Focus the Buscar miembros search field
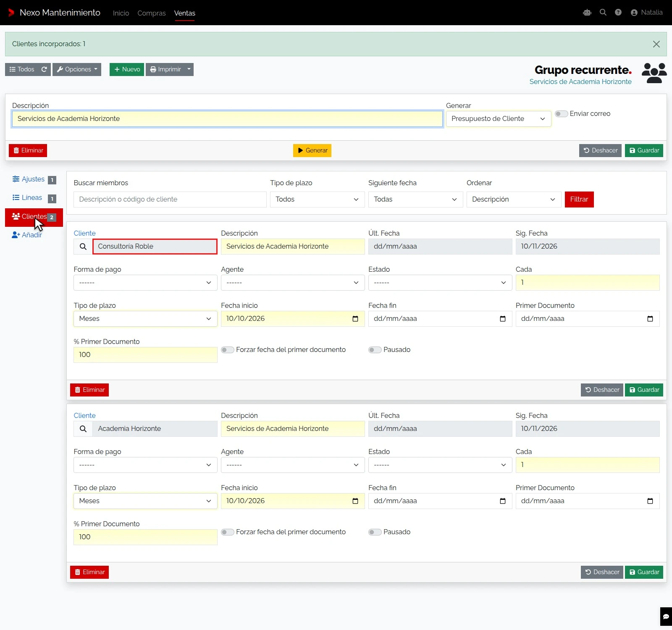This screenshot has width=672, height=630. [x=170, y=199]
